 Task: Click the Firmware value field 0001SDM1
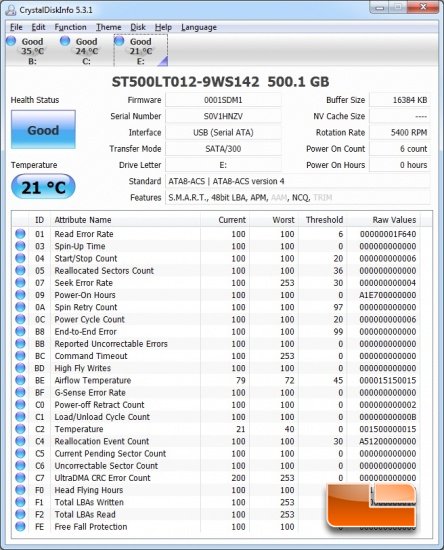click(223, 100)
